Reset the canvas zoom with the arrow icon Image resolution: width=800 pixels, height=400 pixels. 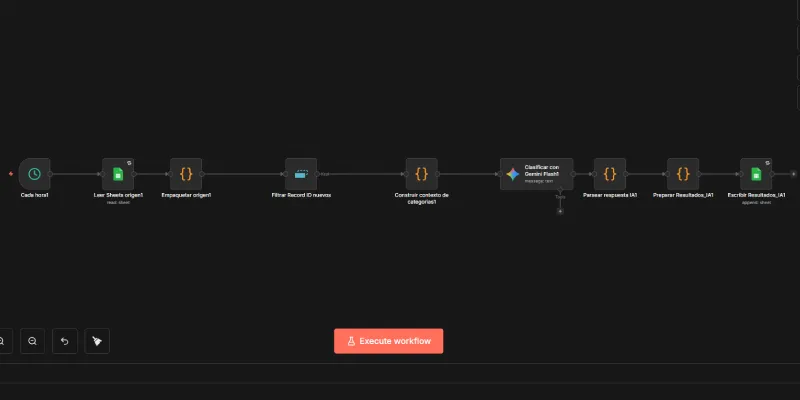tap(65, 341)
